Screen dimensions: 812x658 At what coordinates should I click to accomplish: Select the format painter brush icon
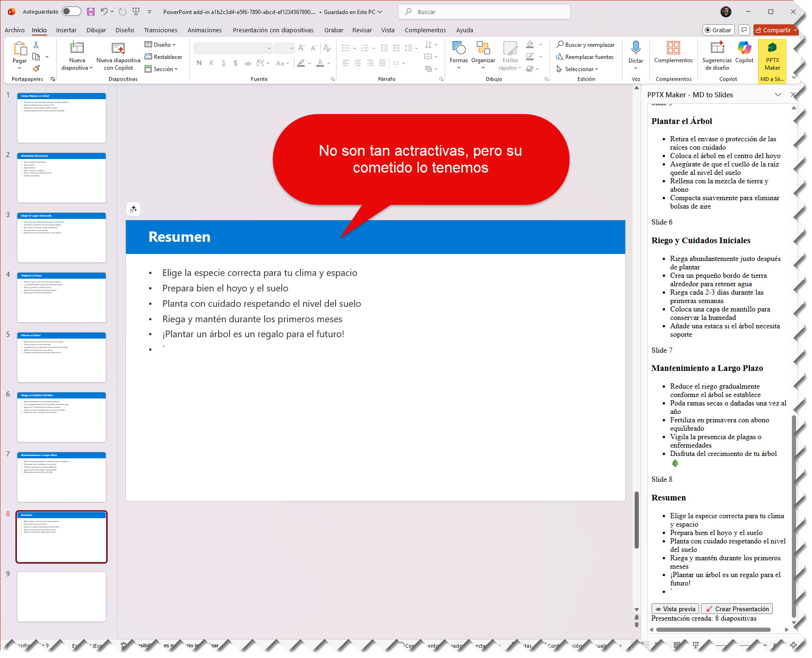[36, 69]
